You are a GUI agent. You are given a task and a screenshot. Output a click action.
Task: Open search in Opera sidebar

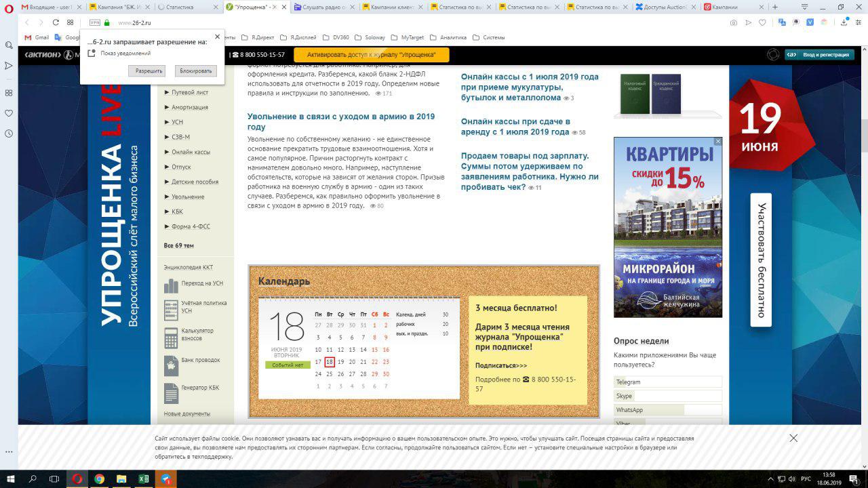pyautogui.click(x=9, y=45)
